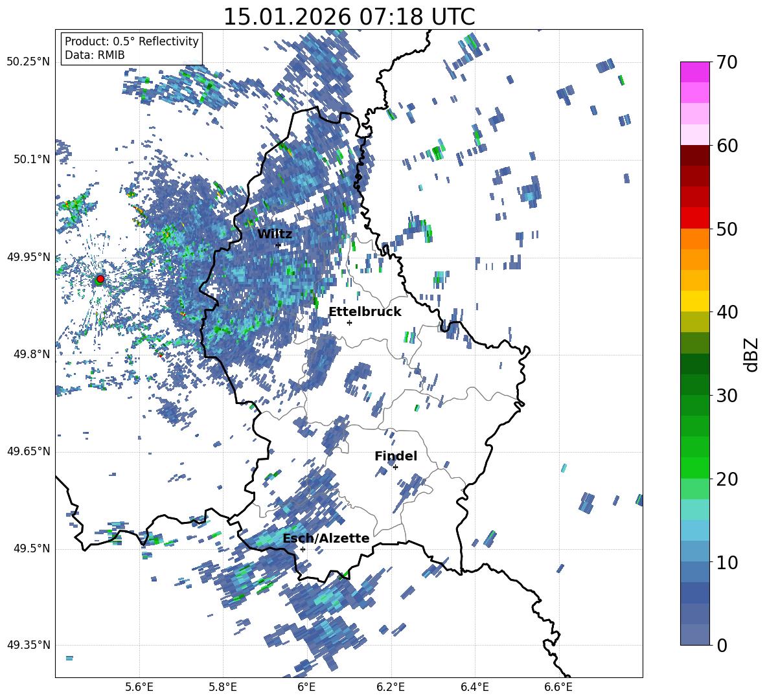Click the 50.1°N latitude label
Screen dimensions: 767x700
click(31, 159)
